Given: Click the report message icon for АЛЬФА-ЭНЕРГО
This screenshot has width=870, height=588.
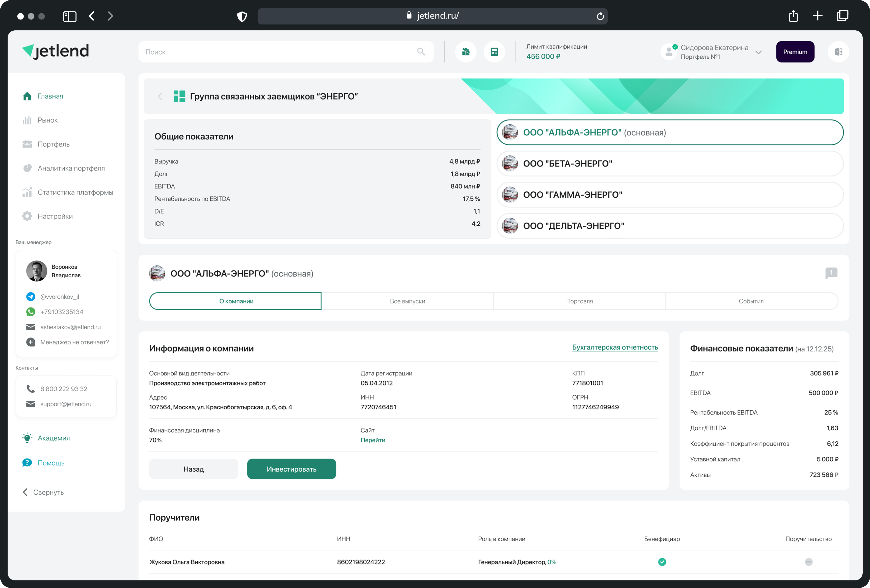Looking at the screenshot, I should point(831,273).
